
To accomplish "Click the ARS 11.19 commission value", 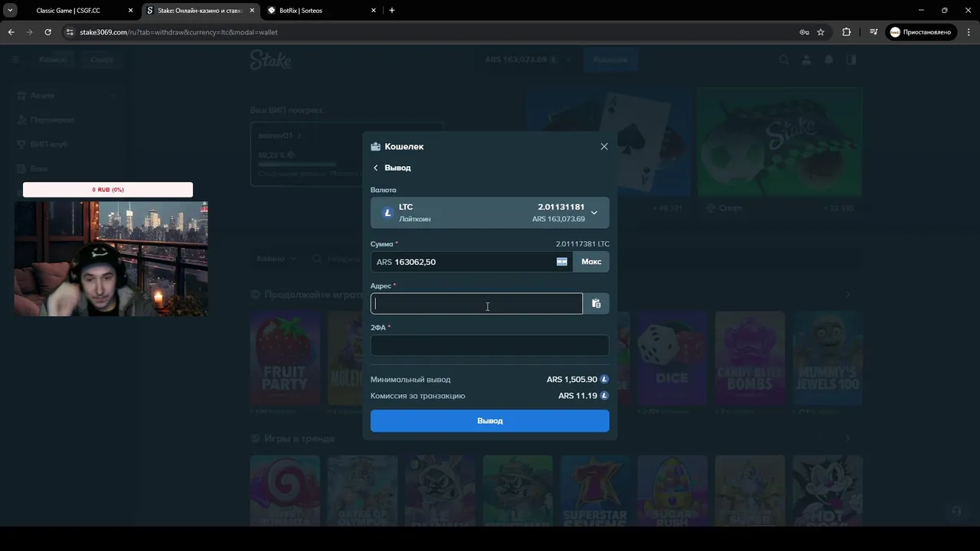I will click(x=578, y=396).
